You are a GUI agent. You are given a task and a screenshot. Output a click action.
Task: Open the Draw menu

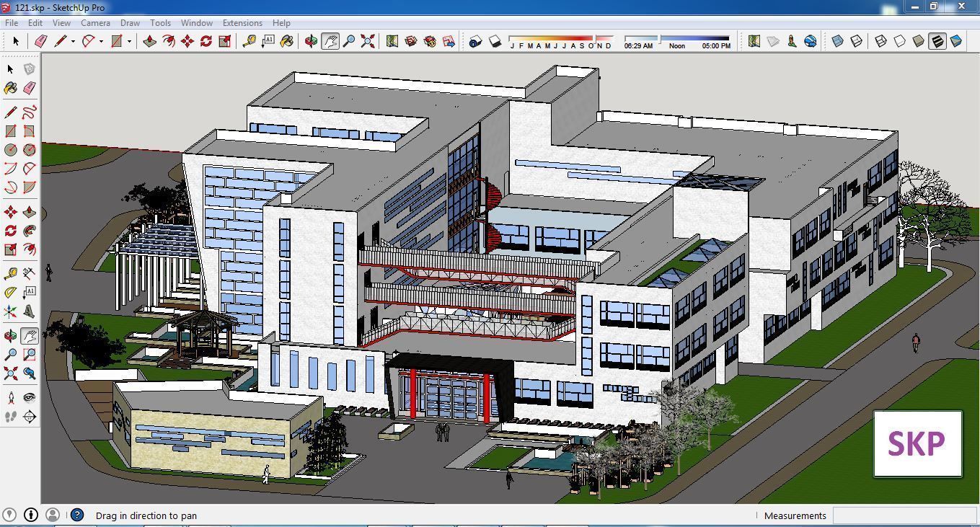click(x=130, y=23)
